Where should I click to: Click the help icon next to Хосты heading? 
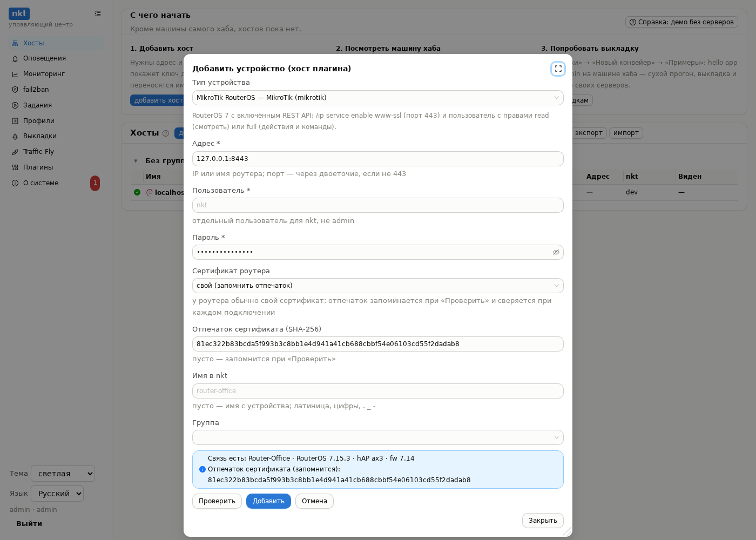(166, 133)
